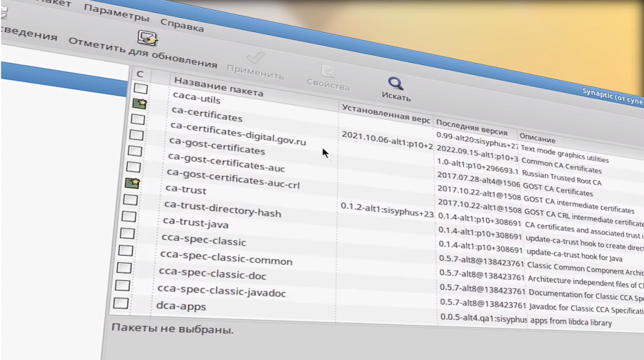Viewport: 644px width, 360px height.
Task: Select the ca-gost-certificates-auc package name
Action: pos(226,163)
